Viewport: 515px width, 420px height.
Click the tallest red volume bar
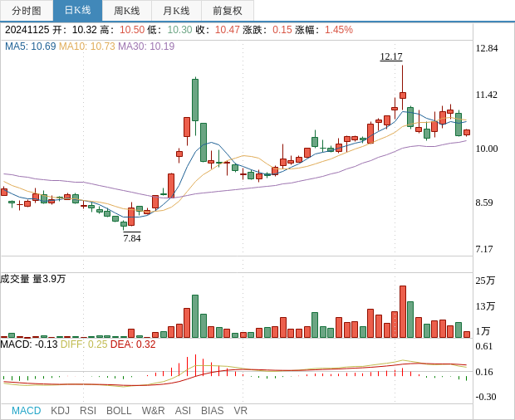[403, 312]
